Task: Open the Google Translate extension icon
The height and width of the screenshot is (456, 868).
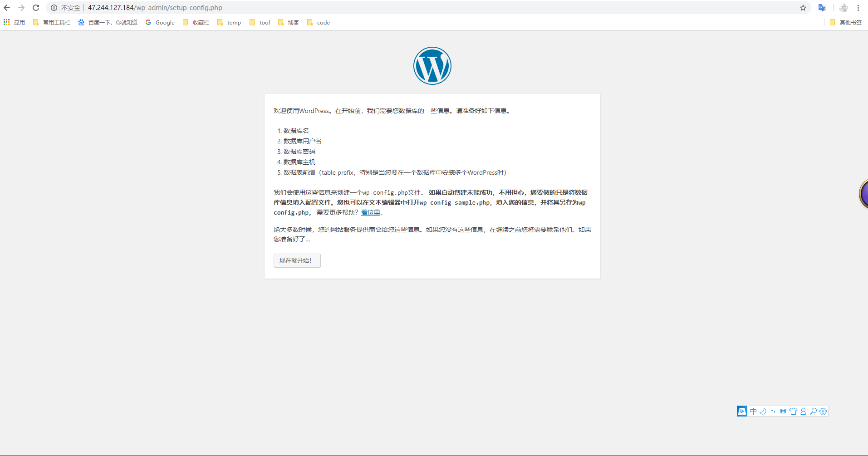Action: click(822, 8)
